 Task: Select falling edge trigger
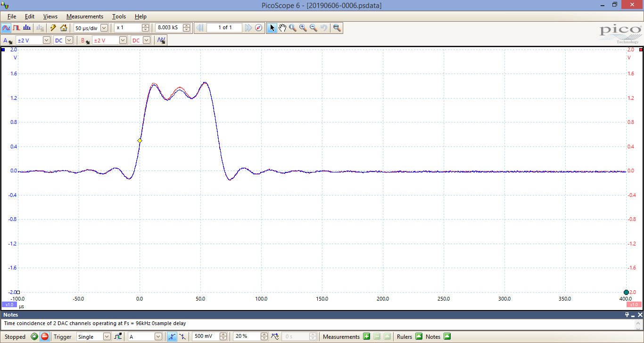click(x=182, y=336)
